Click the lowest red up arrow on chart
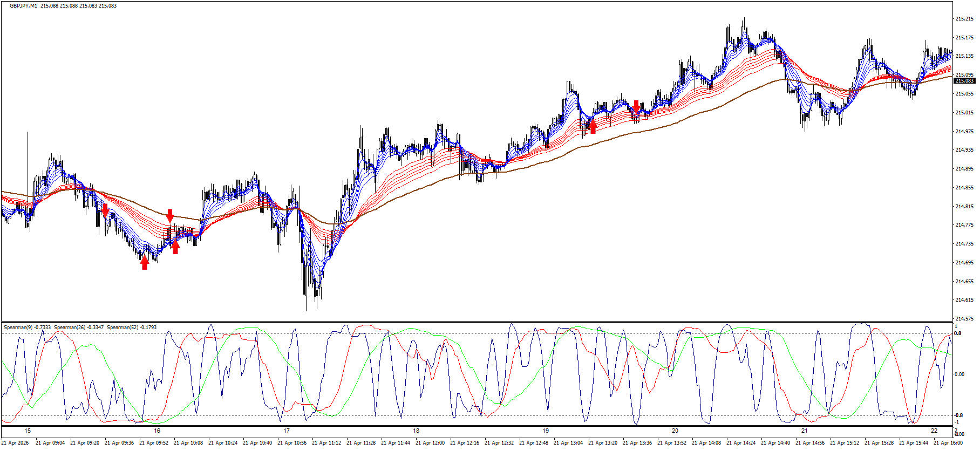The image size is (980, 457). pos(144,263)
